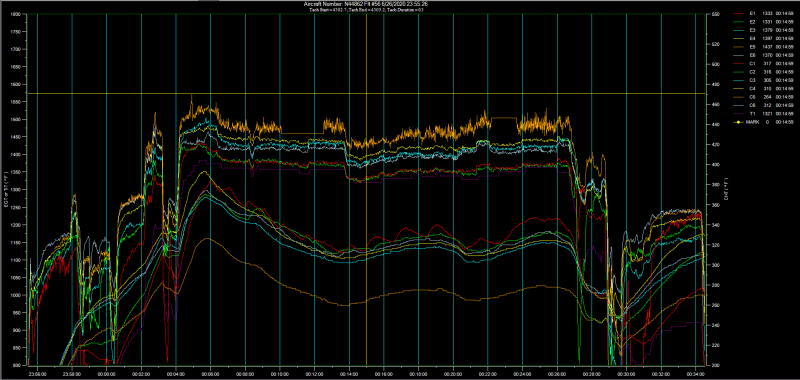Select the E6 legend label

click(x=752, y=55)
